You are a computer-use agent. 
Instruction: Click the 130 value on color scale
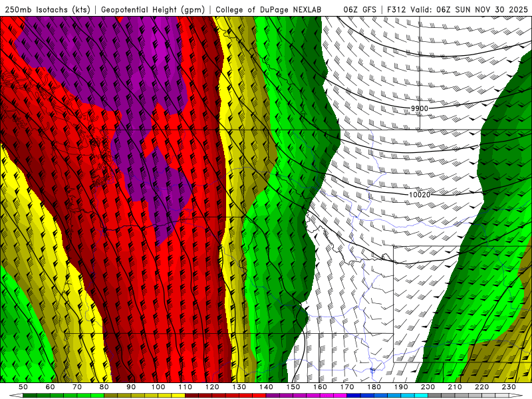point(239,387)
